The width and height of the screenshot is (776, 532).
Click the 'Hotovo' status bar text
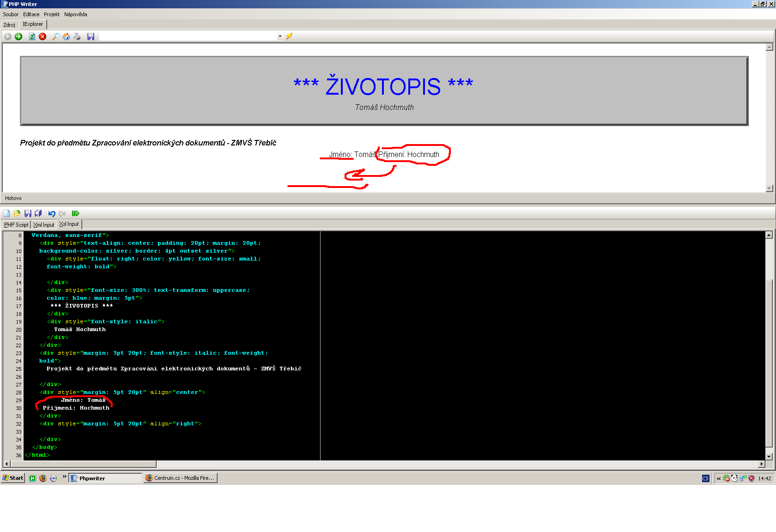point(13,198)
